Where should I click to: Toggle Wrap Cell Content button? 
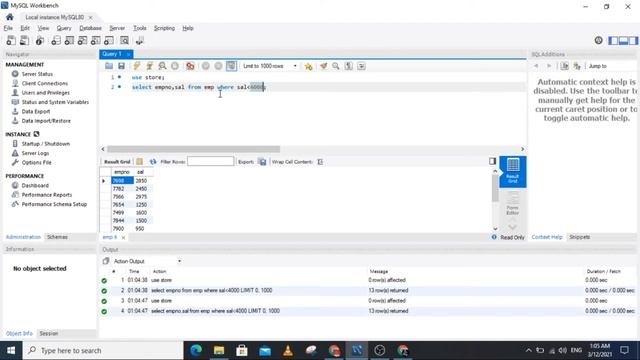click(320, 162)
